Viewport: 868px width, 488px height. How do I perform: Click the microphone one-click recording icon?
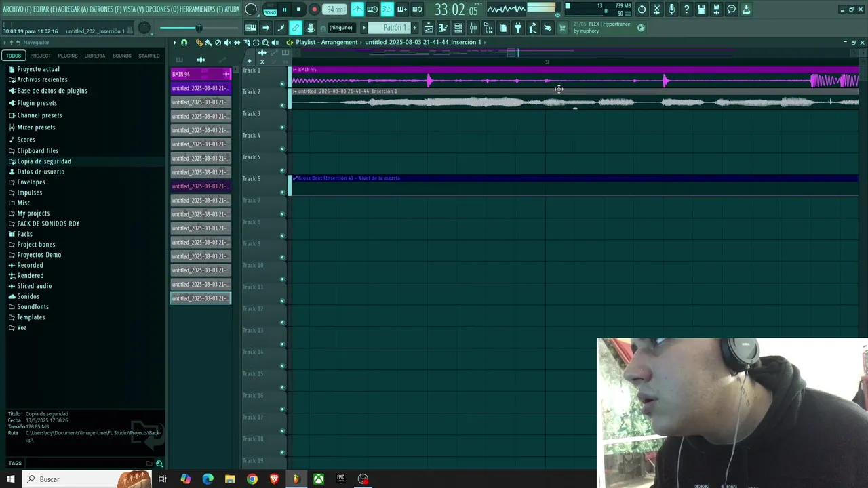pyautogui.click(x=671, y=9)
